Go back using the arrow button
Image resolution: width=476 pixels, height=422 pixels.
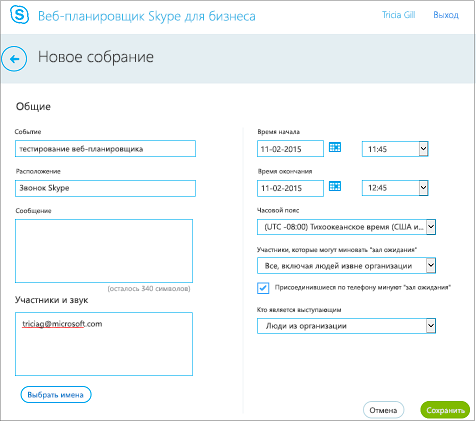pyautogui.click(x=14, y=59)
